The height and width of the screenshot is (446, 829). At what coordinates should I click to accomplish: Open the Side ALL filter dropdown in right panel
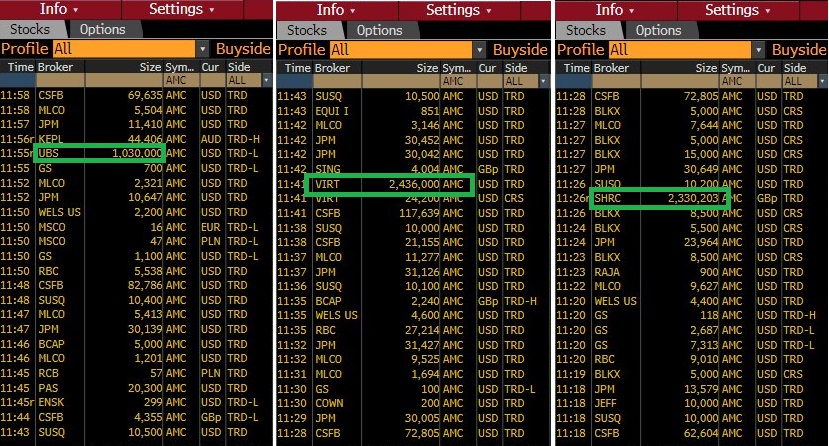823,81
